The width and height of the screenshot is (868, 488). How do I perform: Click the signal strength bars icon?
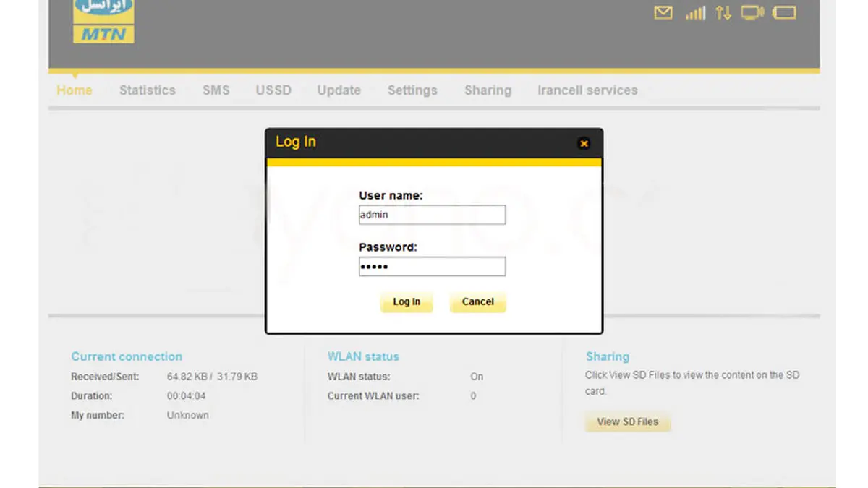(x=695, y=13)
